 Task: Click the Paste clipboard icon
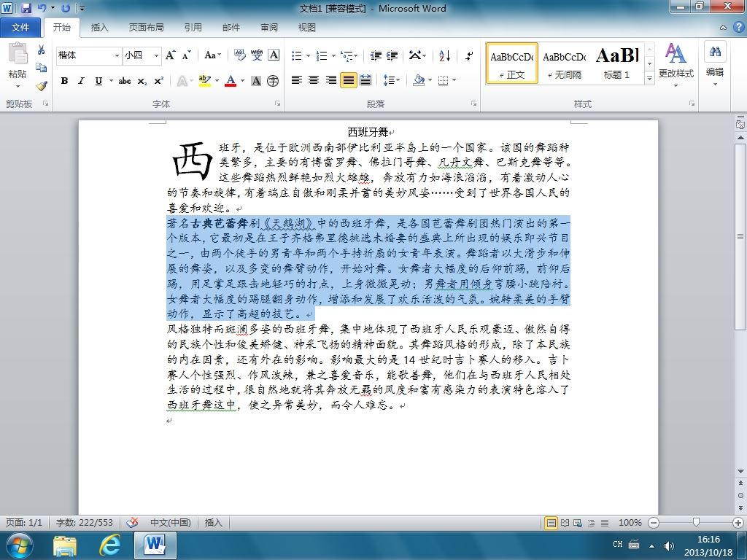(x=18, y=53)
